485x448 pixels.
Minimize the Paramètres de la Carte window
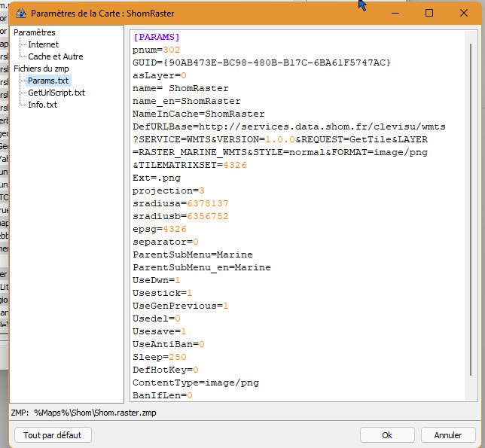point(395,14)
